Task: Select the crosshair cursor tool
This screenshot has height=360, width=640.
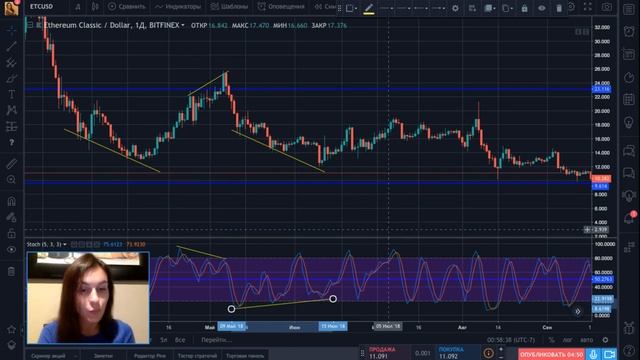Action: [11, 29]
